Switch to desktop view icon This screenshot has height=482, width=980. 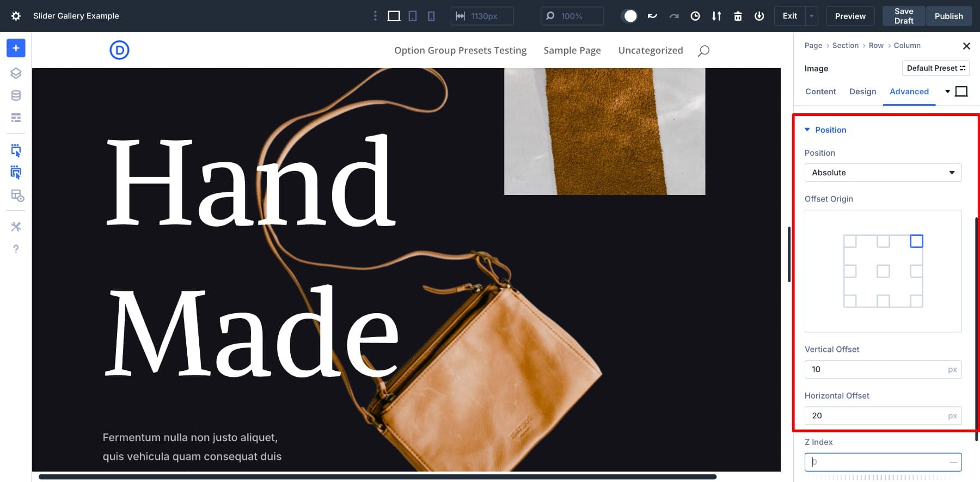[394, 16]
